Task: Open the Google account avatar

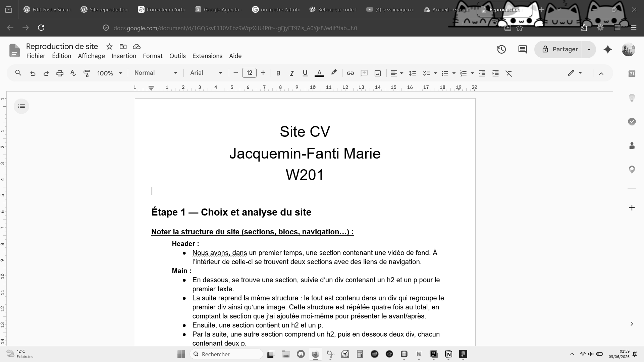Action: (x=628, y=50)
